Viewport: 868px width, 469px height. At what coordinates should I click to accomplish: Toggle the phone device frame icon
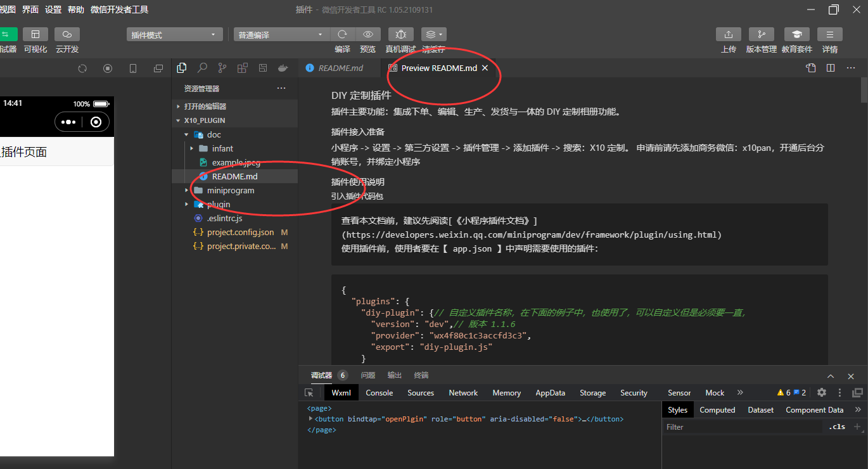click(x=133, y=68)
